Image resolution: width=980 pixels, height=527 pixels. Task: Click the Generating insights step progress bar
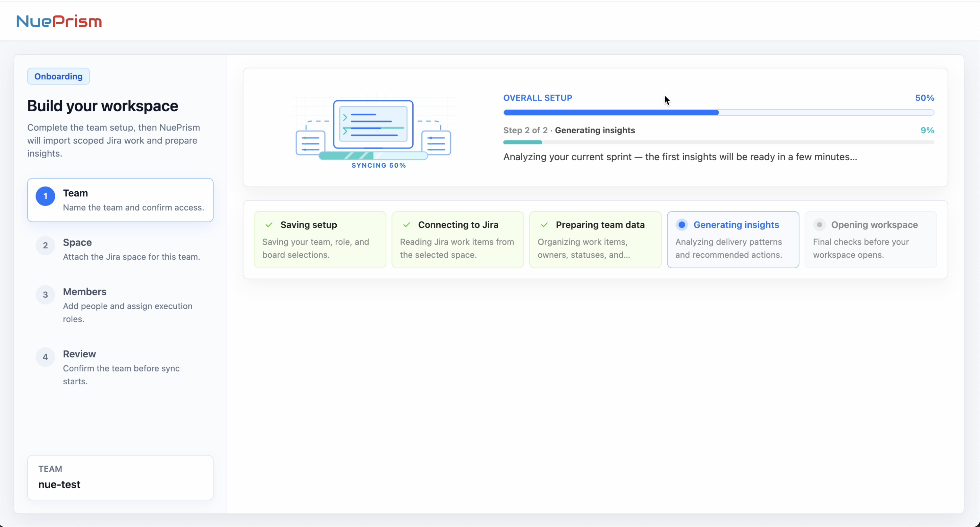(x=719, y=142)
